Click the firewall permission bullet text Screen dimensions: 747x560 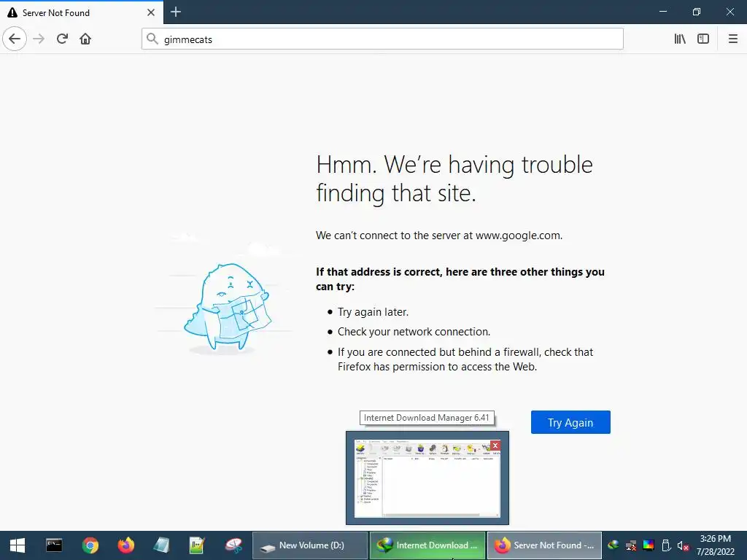click(465, 359)
